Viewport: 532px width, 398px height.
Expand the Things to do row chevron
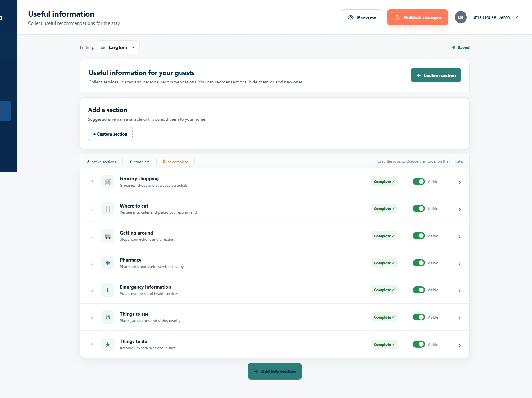tap(459, 345)
